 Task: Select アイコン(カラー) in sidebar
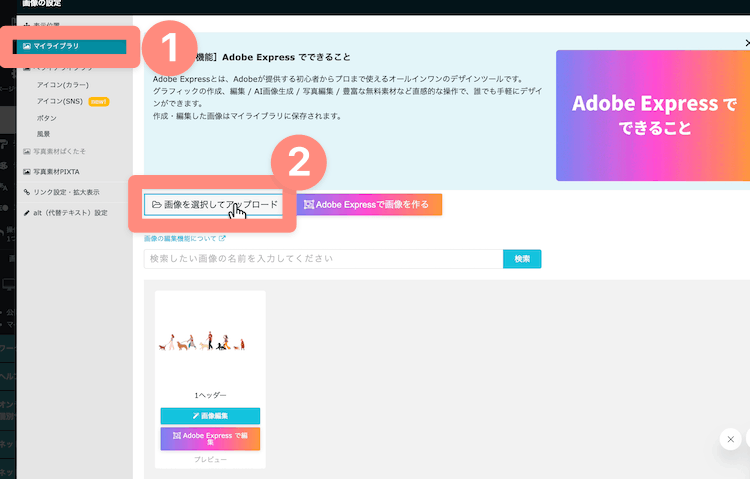tap(63, 85)
